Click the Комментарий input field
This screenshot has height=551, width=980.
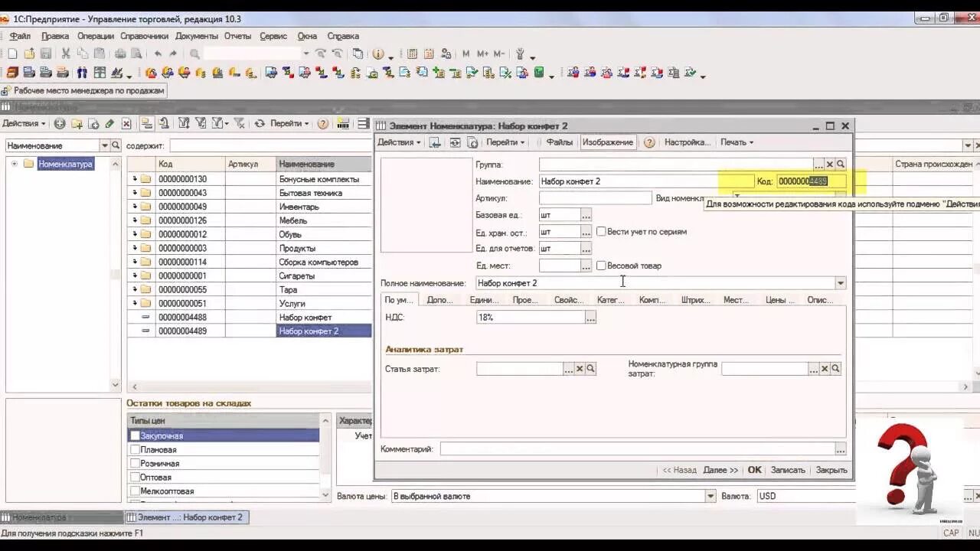click(x=638, y=449)
